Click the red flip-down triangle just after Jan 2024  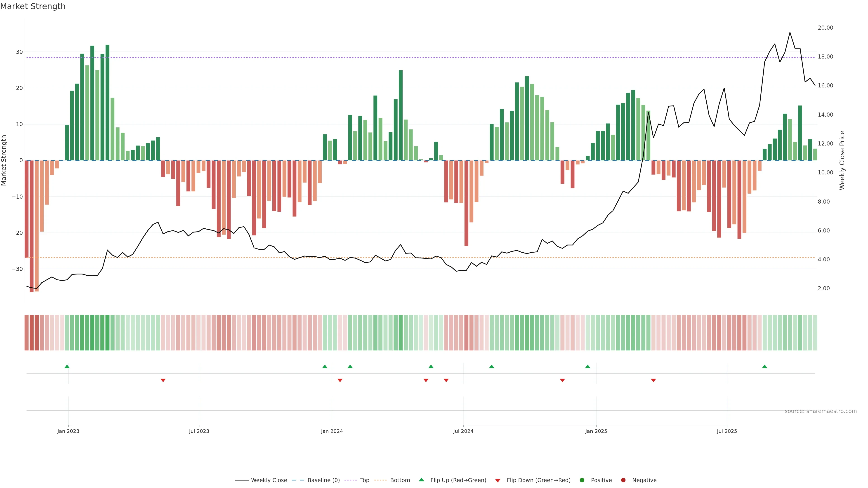(x=340, y=380)
